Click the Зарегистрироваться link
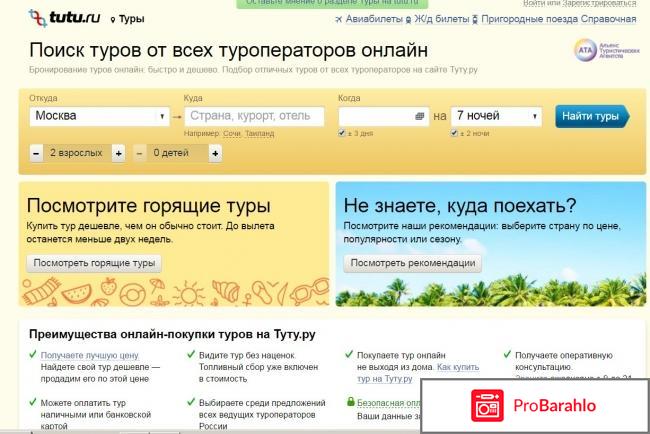This screenshot has width=650, height=434. 599,3
